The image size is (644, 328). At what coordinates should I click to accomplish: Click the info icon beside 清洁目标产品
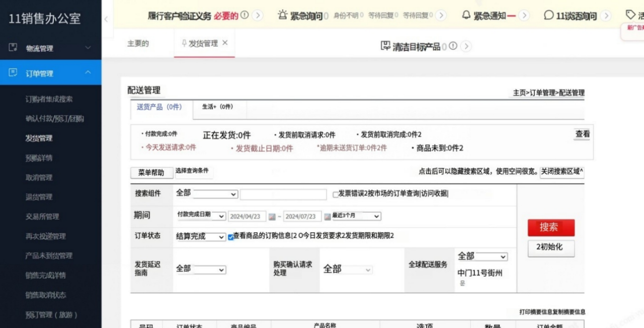[x=453, y=46]
